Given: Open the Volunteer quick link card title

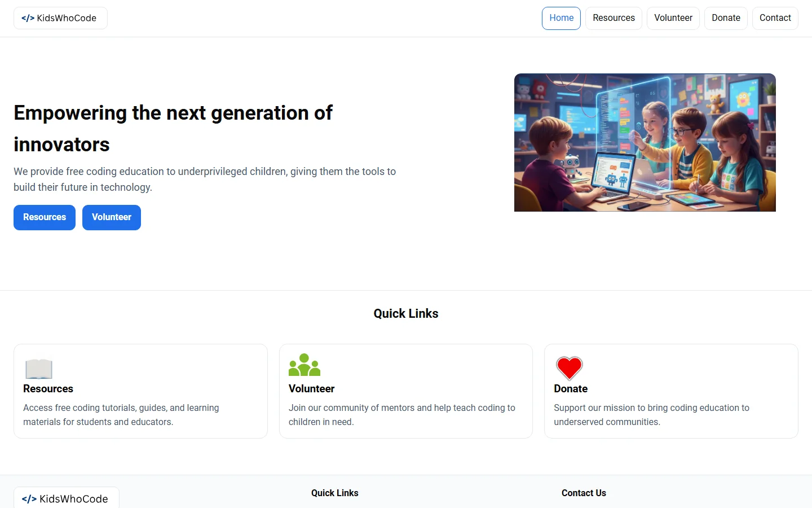Looking at the screenshot, I should tap(311, 389).
